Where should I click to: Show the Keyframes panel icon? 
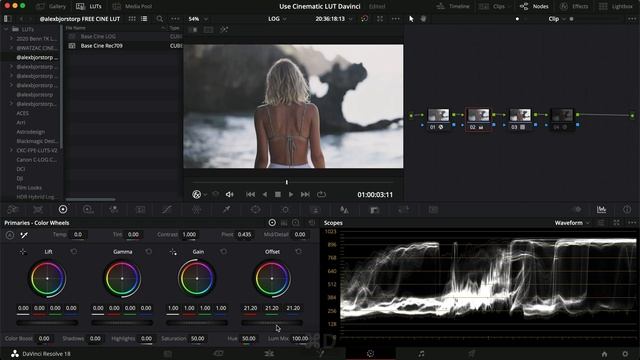point(578,209)
